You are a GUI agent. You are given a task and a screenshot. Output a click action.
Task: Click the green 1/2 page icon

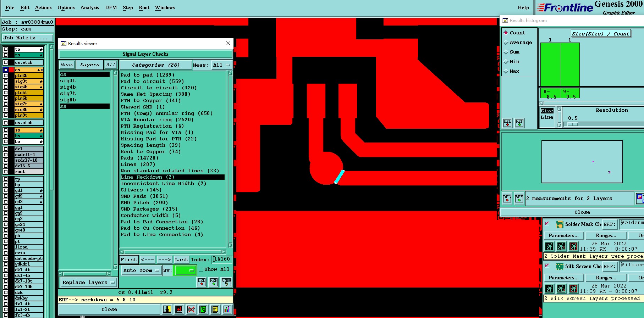click(x=203, y=309)
